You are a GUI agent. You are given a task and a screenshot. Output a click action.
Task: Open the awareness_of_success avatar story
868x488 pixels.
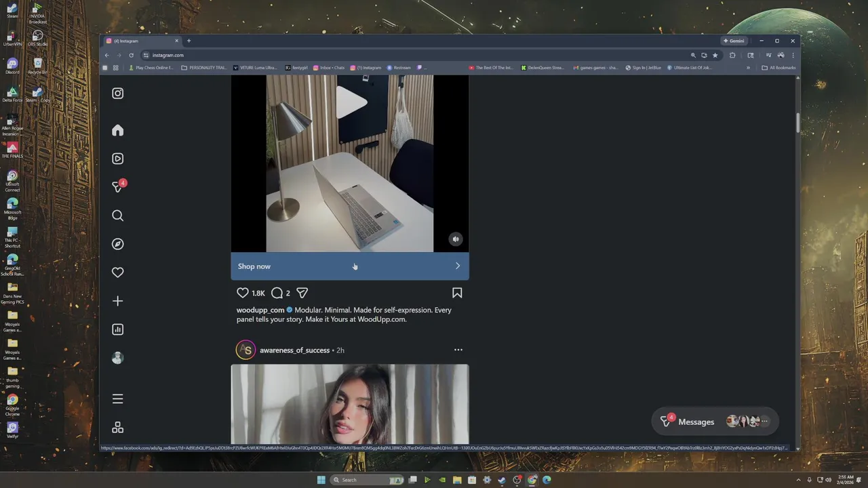[245, 350]
